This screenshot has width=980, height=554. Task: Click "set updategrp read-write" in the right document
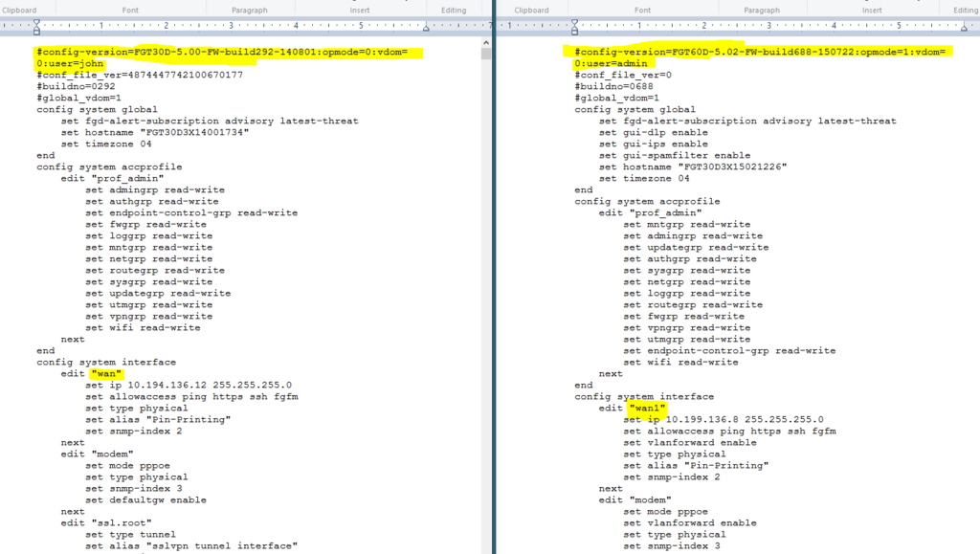tap(697, 247)
